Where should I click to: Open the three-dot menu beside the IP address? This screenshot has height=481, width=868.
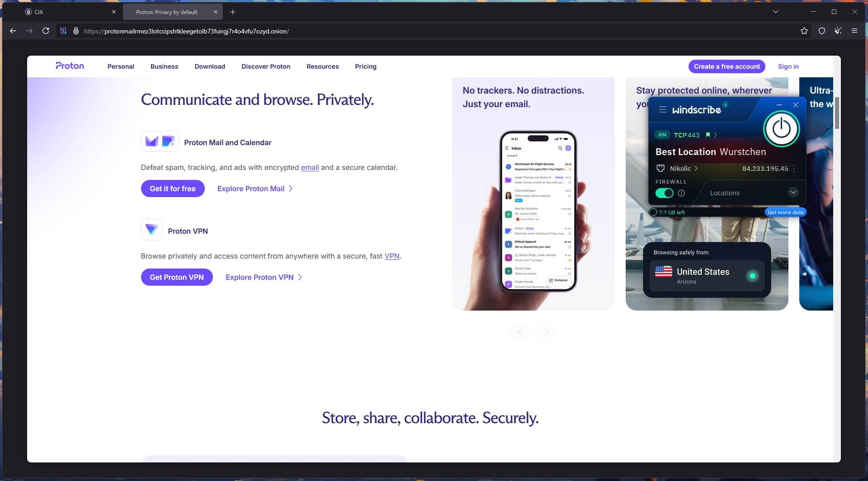[794, 169]
